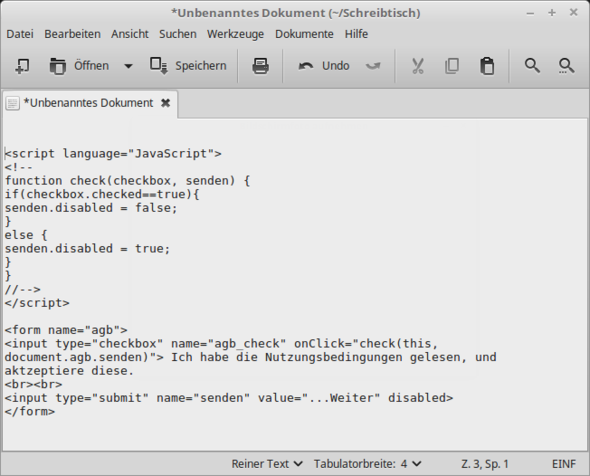
Task: Click the Undo arrow icon
Action: [306, 66]
